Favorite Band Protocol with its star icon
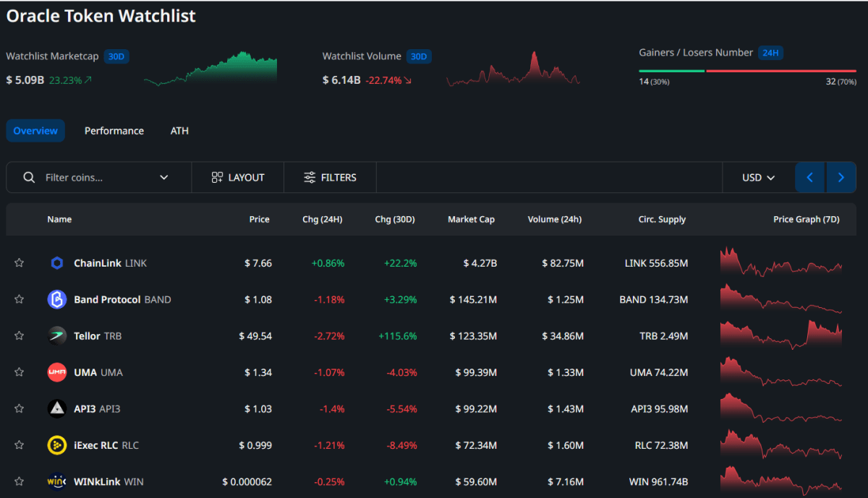 (20, 299)
